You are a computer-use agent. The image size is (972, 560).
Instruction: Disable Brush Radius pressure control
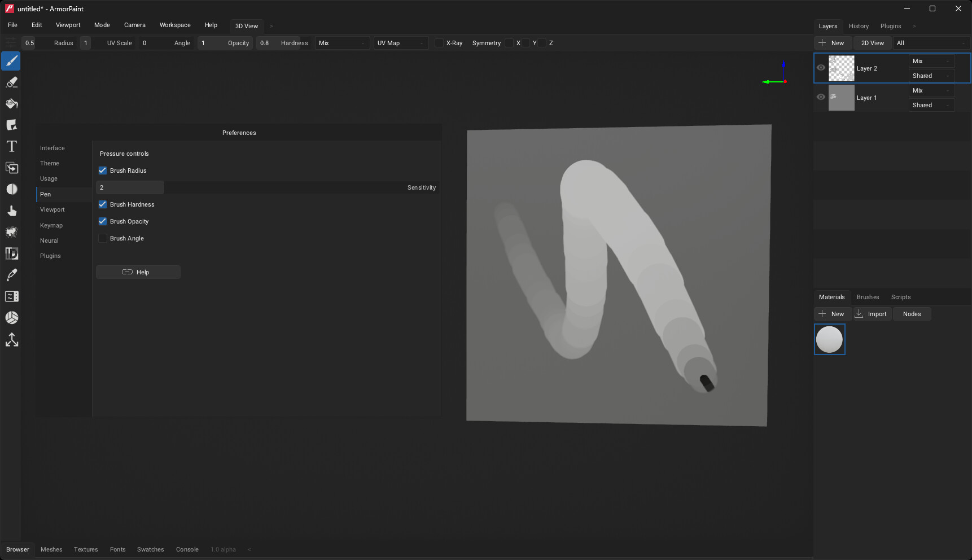tap(103, 170)
